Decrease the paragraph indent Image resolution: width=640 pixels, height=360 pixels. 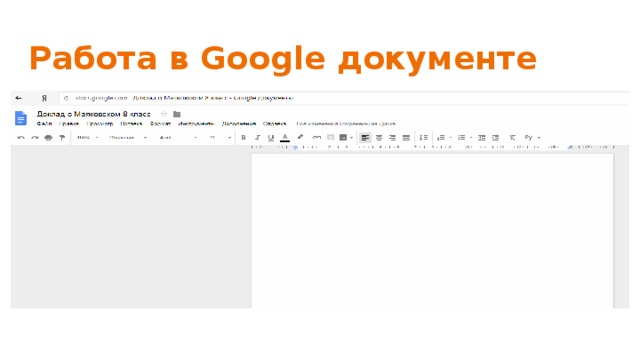click(x=482, y=138)
